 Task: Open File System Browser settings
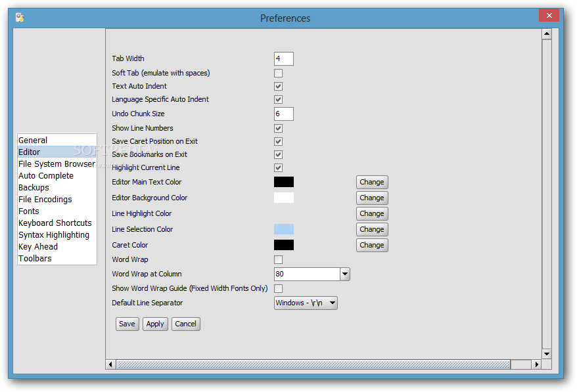57,163
